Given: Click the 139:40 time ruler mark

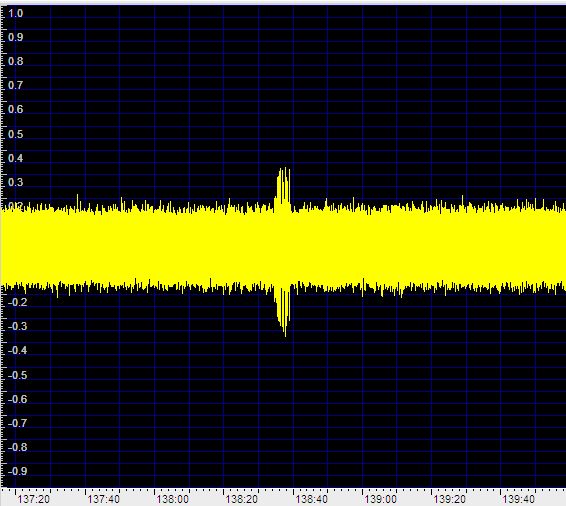Looking at the screenshot, I should tap(519, 499).
